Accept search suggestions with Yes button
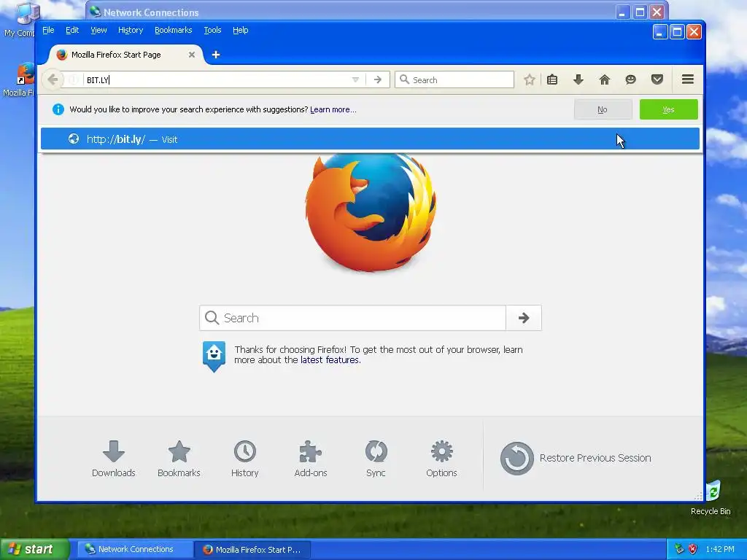Screen dimensions: 747x560 pyautogui.click(x=668, y=109)
